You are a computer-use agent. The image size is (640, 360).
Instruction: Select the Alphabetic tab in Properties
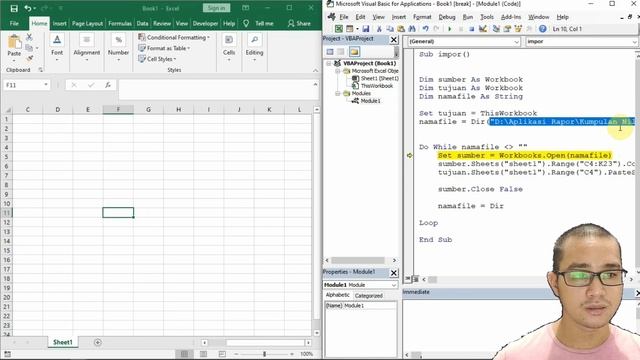338,295
